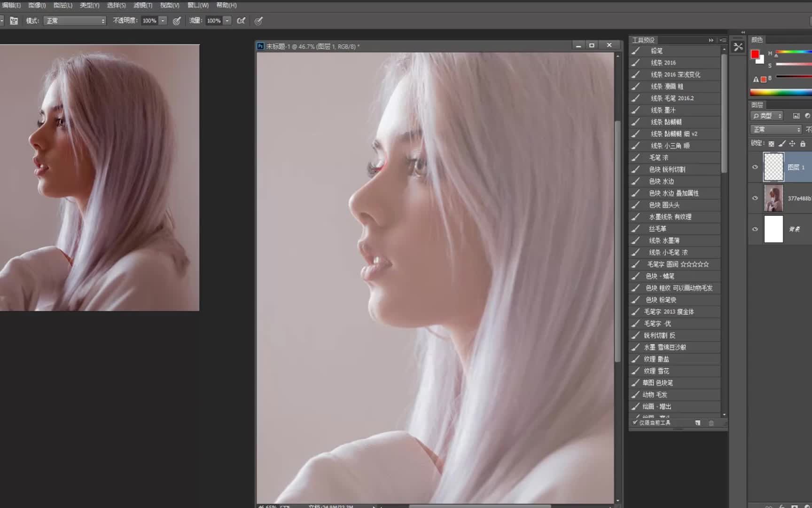Create new tool preset icon

(x=698, y=423)
